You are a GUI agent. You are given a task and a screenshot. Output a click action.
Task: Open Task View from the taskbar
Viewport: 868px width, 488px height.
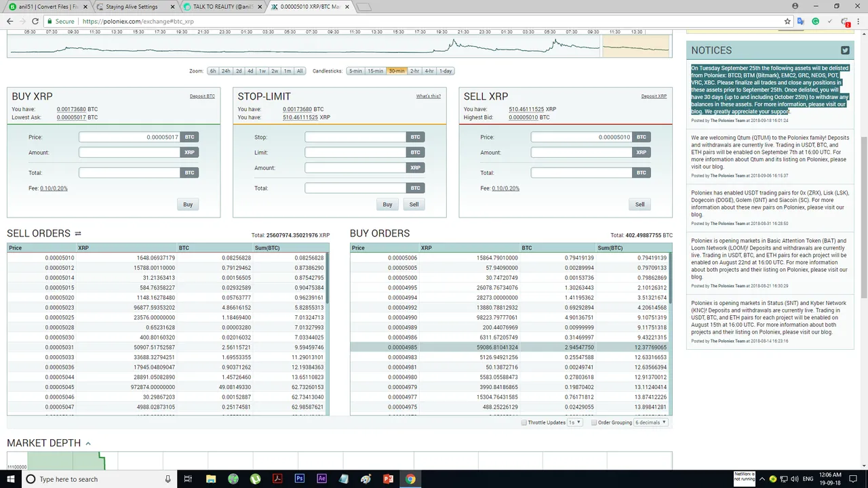188,479
